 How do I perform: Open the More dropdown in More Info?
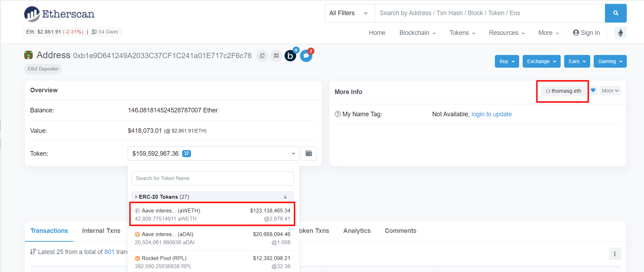click(610, 91)
